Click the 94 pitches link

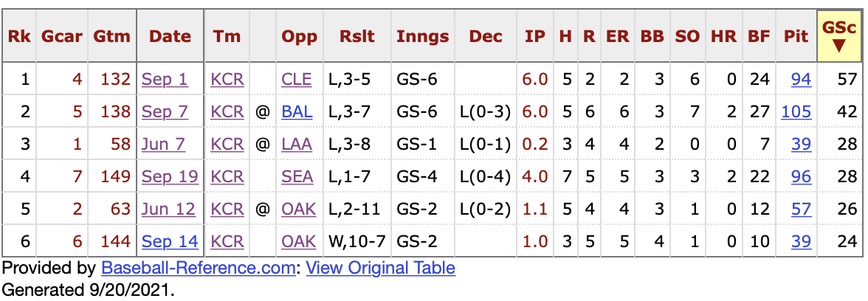(801, 79)
